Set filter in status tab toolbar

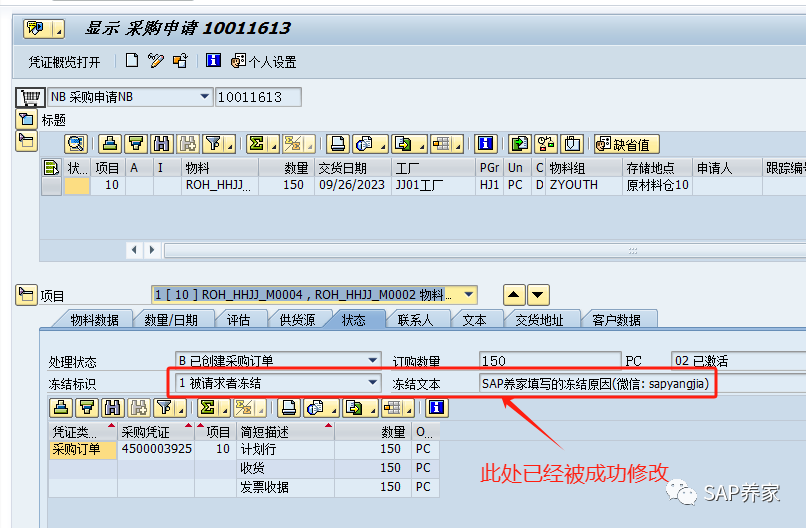click(x=164, y=408)
